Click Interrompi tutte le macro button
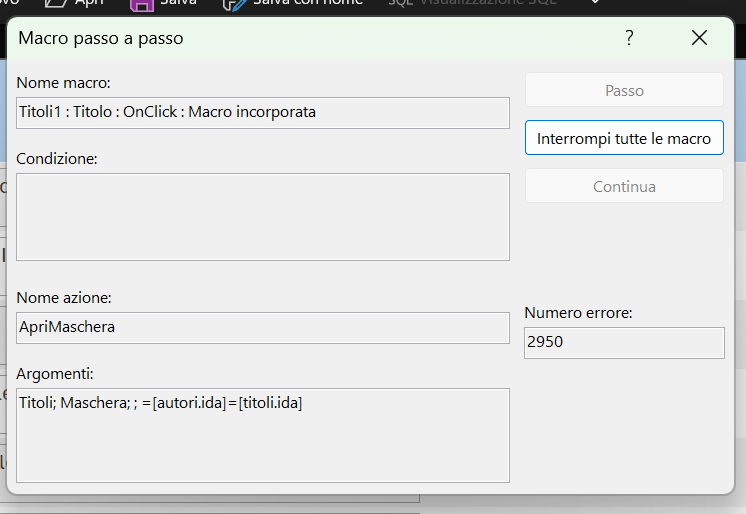Viewport: 746px width, 514px height. pos(624,138)
